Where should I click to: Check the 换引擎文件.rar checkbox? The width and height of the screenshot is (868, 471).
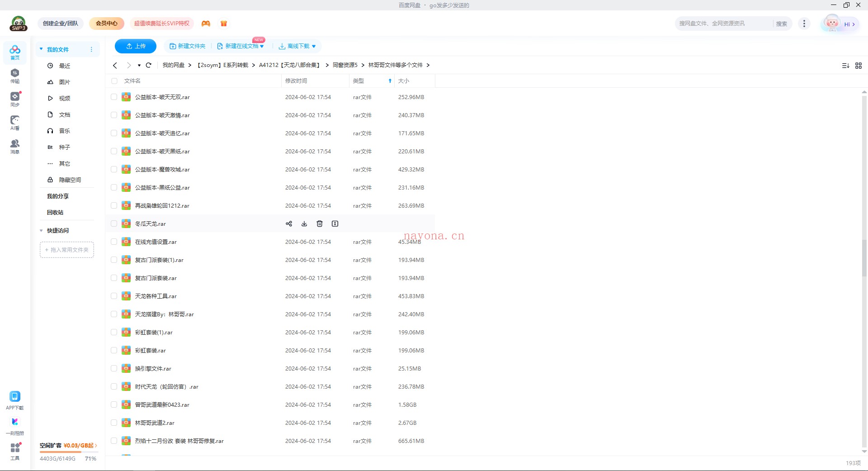(114, 368)
